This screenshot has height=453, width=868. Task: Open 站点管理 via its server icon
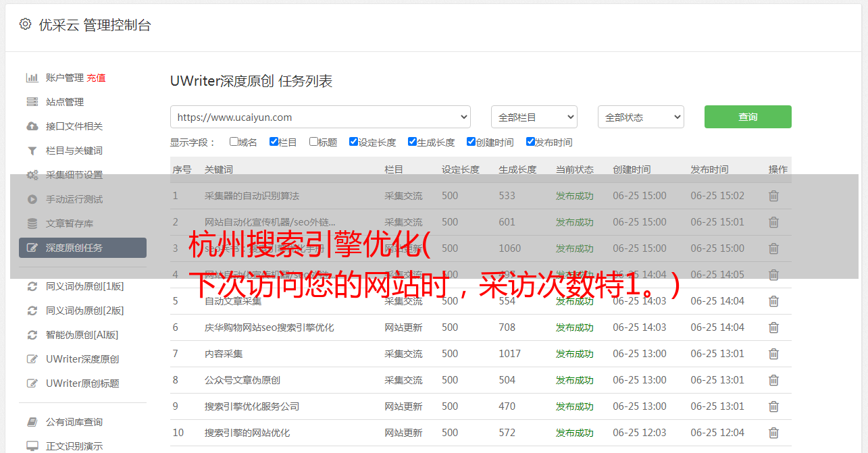pyautogui.click(x=32, y=102)
